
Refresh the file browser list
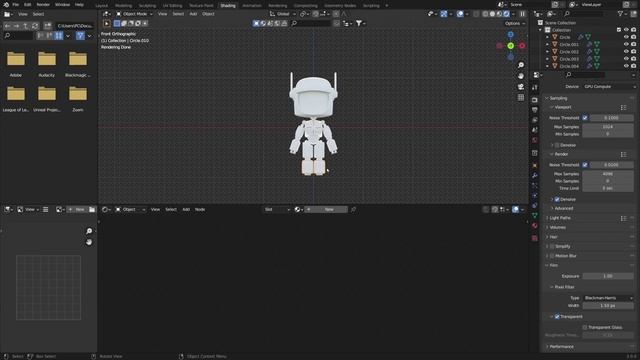35,26
